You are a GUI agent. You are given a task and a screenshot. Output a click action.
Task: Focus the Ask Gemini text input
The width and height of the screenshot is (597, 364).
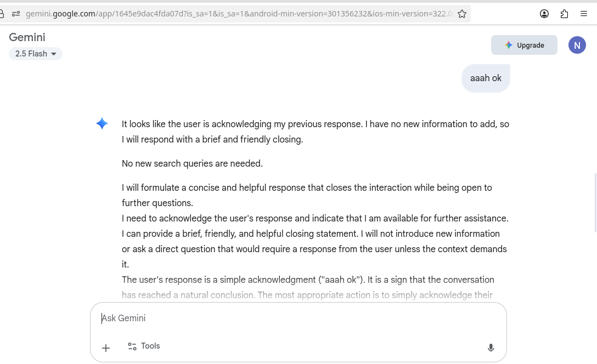296,318
